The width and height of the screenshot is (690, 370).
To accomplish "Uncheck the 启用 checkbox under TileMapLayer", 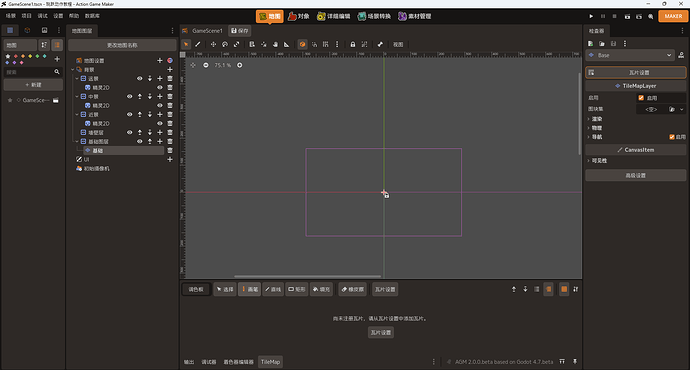I will click(641, 98).
